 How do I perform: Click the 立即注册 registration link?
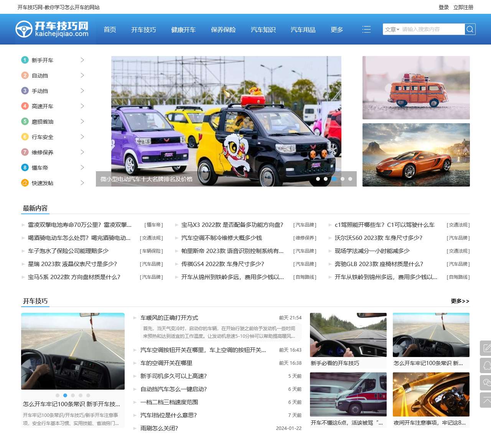464,7
